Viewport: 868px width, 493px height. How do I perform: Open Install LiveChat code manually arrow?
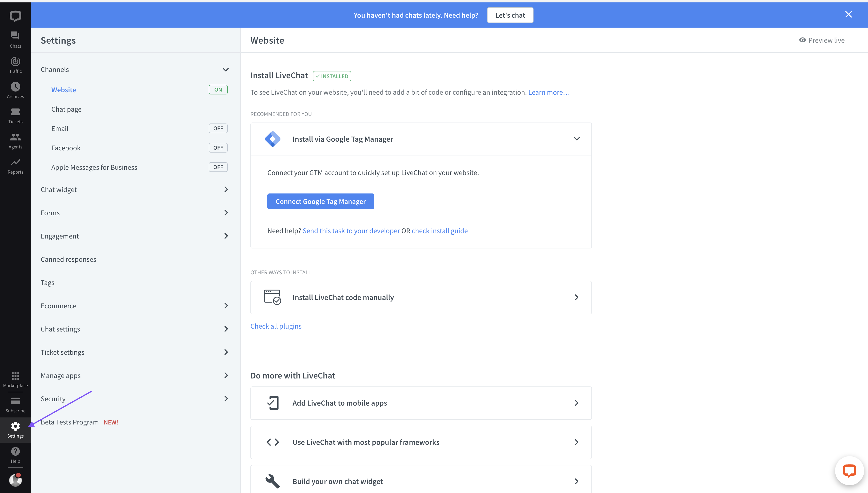[576, 297]
